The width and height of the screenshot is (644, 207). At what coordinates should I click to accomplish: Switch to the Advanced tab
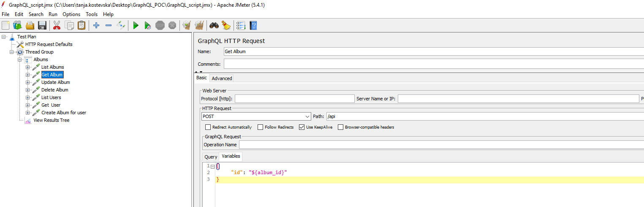(x=222, y=78)
